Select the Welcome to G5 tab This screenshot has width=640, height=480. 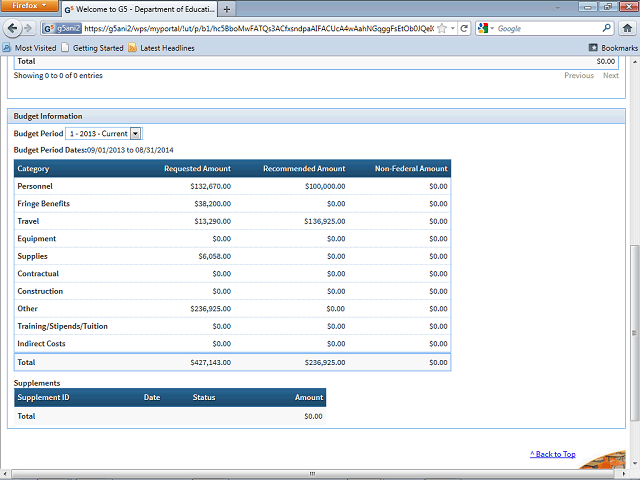click(x=140, y=9)
